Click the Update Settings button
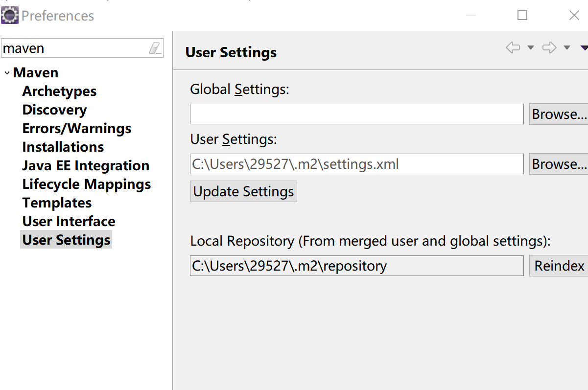The image size is (588, 390). 244,191
